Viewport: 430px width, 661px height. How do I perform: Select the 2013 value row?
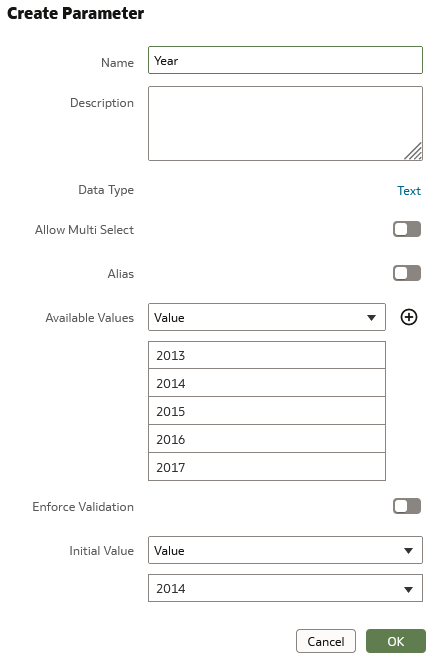(x=266, y=355)
